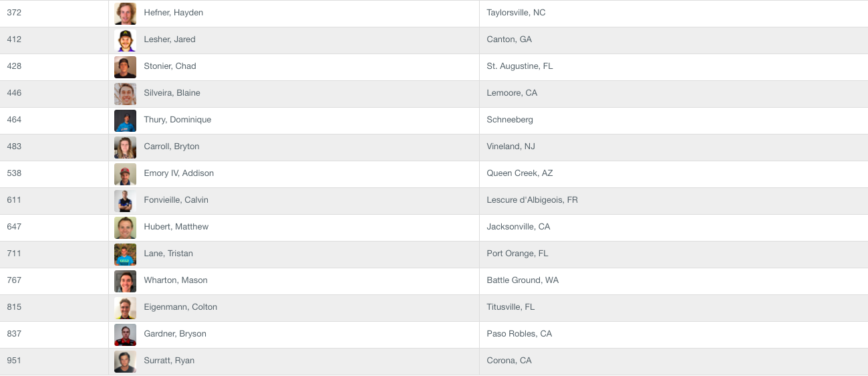View Bryton Carroll's avatar photo
This screenshot has height=376, width=868.
pyautogui.click(x=126, y=148)
